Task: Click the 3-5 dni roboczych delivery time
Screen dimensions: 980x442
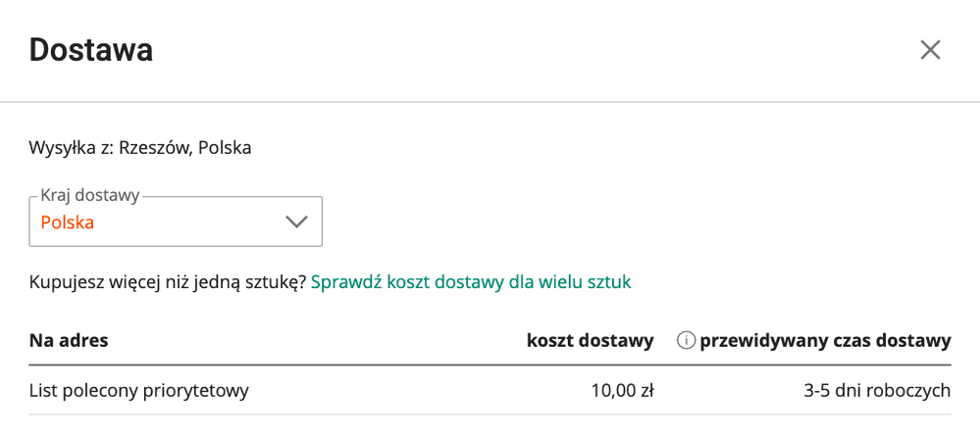Action: point(877,391)
